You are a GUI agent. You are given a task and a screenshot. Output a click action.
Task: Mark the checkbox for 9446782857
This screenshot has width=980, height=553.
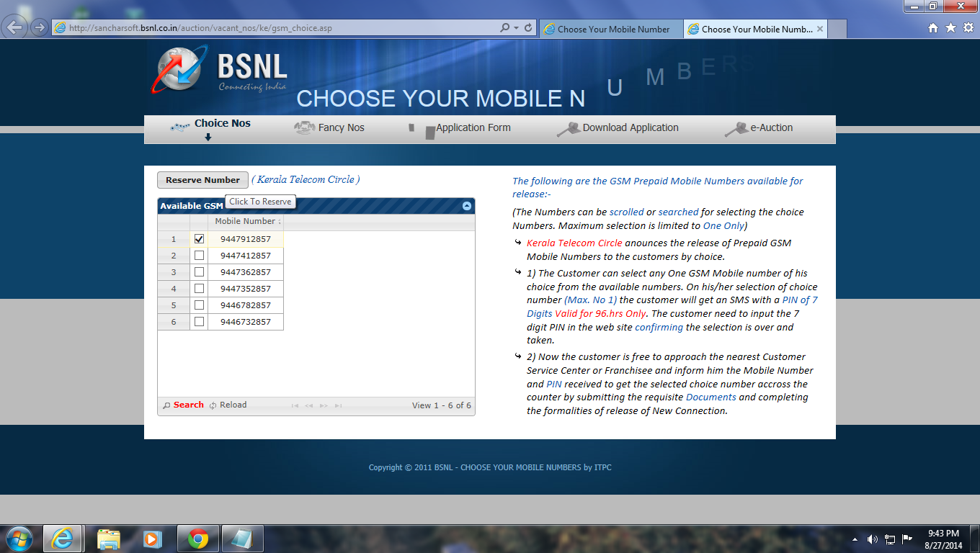click(199, 305)
